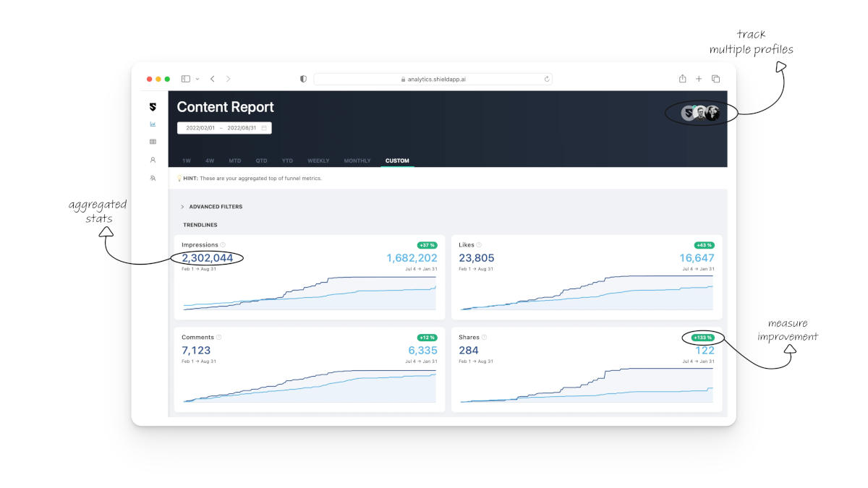The height and width of the screenshot is (488, 868).
Task: Select the QTD time period tab
Action: (262, 160)
